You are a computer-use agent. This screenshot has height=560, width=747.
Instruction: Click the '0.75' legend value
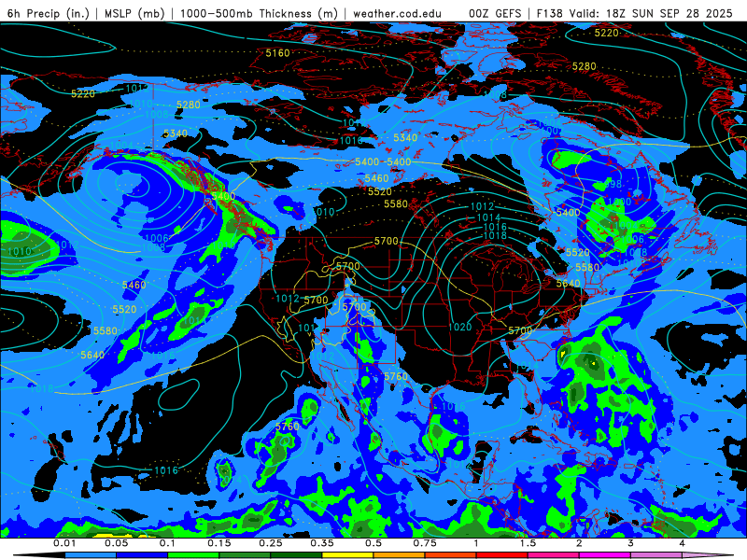pos(425,543)
